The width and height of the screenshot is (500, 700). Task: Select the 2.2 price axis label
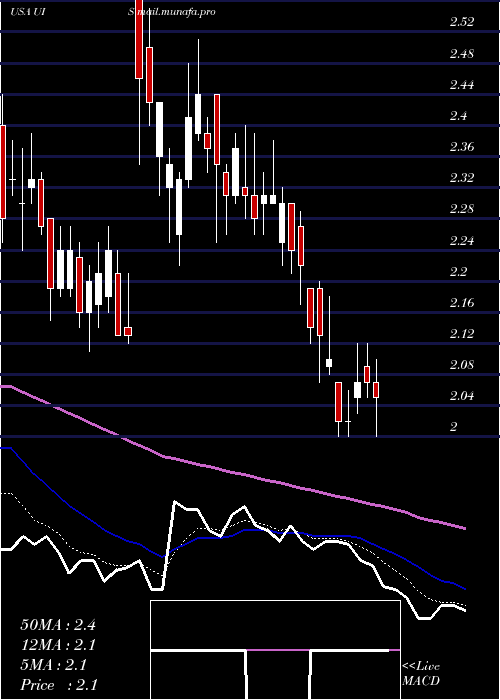458,271
